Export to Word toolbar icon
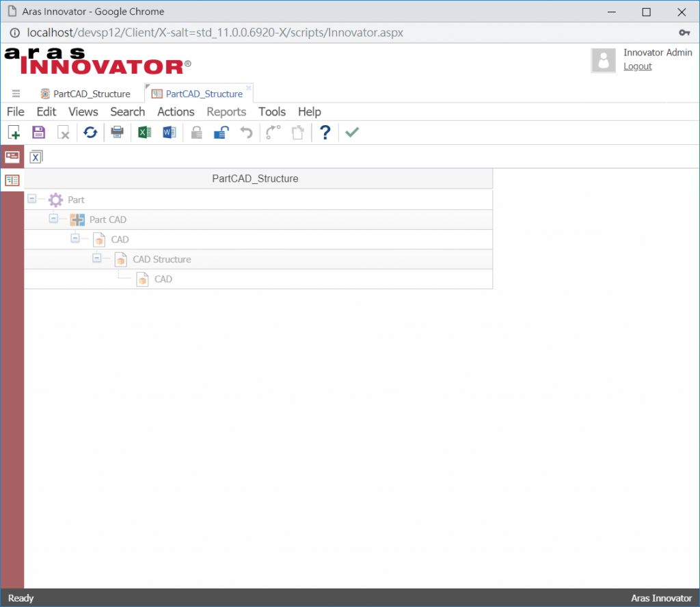The width and height of the screenshot is (700, 607). pos(170,133)
